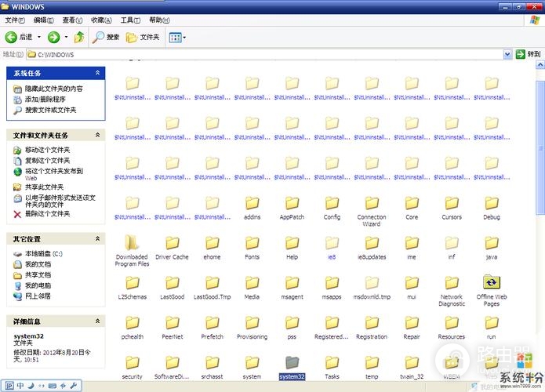Open the 文件(F) menu
This screenshot has height=392, width=545.
click(16, 20)
